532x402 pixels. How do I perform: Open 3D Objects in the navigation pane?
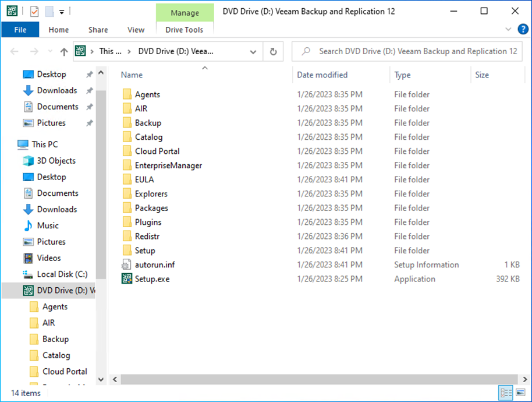pos(56,161)
